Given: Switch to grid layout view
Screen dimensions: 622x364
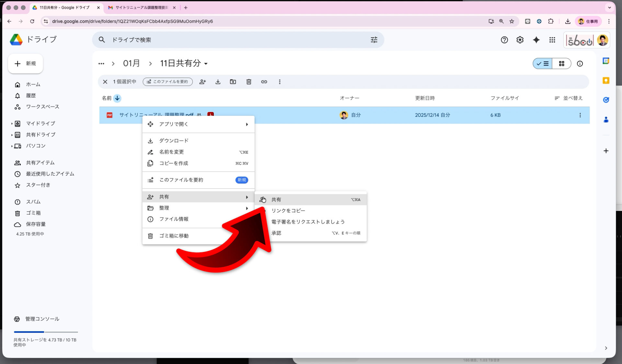Looking at the screenshot, I should coord(562,63).
